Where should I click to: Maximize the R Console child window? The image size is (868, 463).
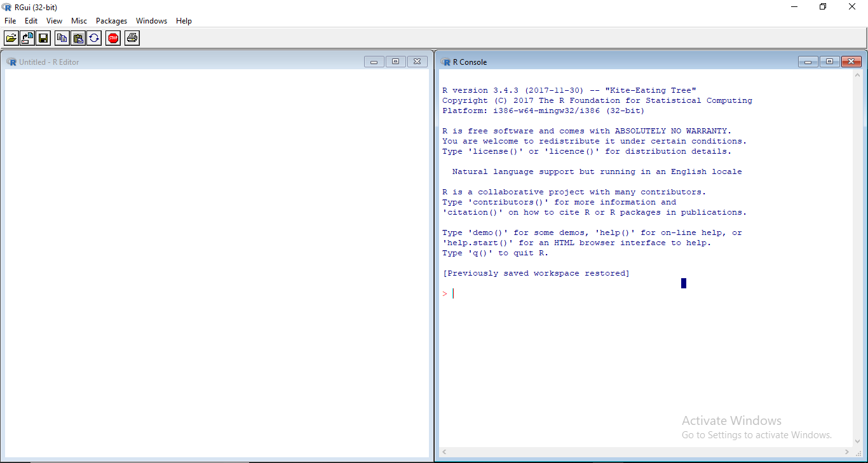pos(829,62)
